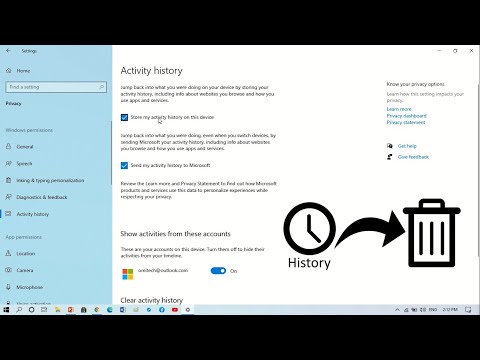Open Camera permissions via camera icon
The width and height of the screenshot is (480, 360).
(9, 270)
